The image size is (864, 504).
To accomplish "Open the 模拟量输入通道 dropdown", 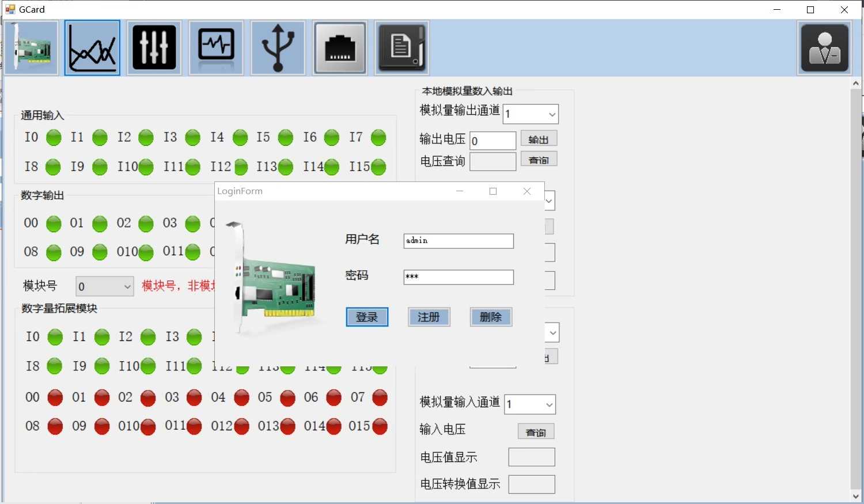I will point(530,404).
